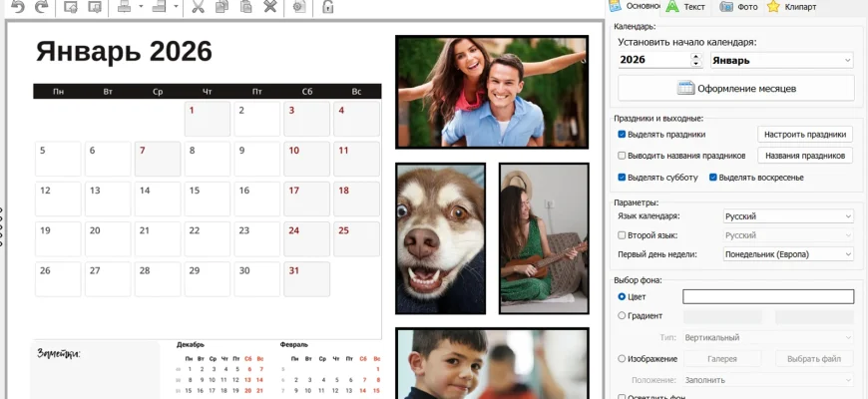Image resolution: width=868 pixels, height=399 pixels.
Task: Select Цвет background radio button
Action: 622,296
